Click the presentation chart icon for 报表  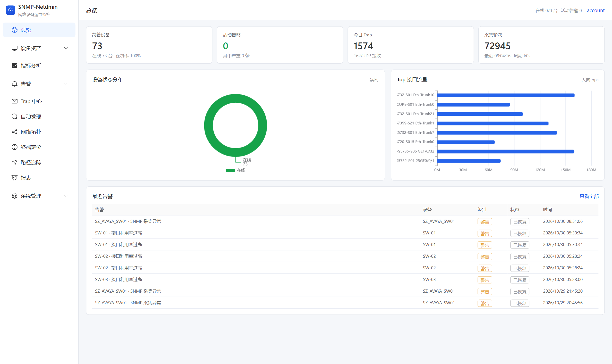tap(15, 178)
